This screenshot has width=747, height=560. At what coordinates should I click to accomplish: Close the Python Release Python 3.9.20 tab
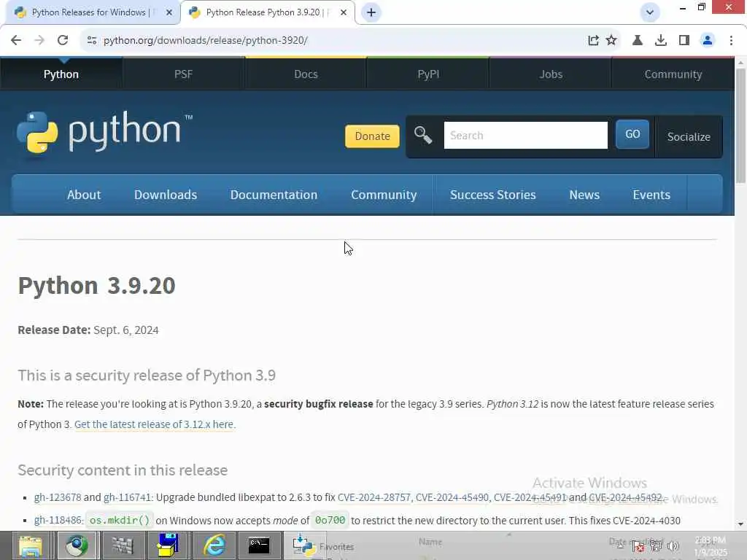point(344,12)
